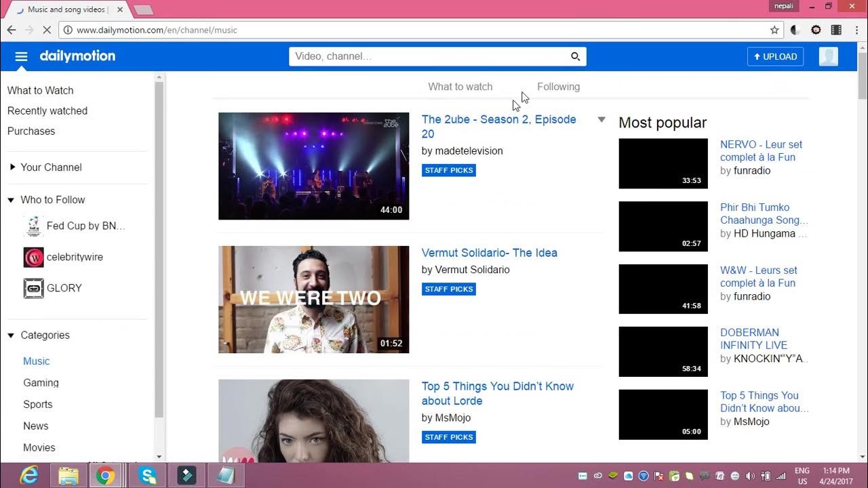The image size is (868, 488).
Task: Launch Internet Explorer from taskbar
Action: [x=29, y=476]
